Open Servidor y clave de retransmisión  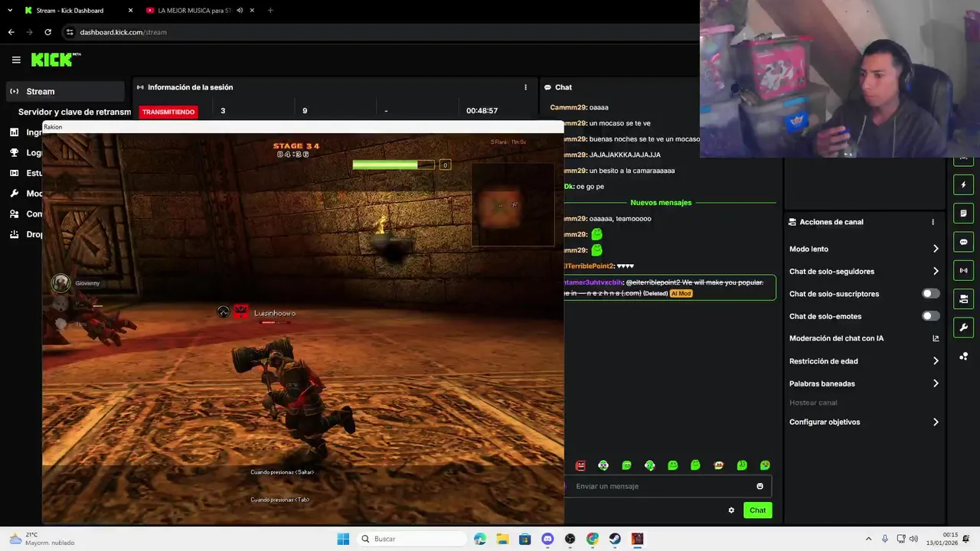[74, 112]
